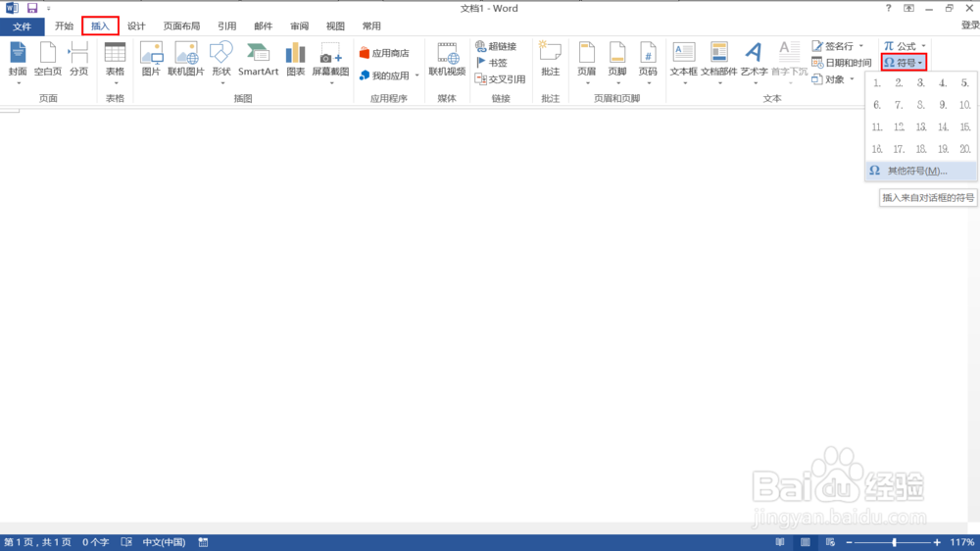Click the proofing check icon in status bar
980x551 pixels.
pyautogui.click(x=126, y=542)
